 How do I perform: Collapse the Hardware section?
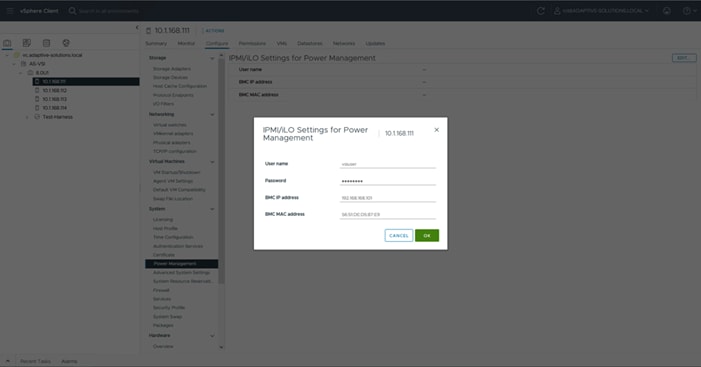coord(212,336)
